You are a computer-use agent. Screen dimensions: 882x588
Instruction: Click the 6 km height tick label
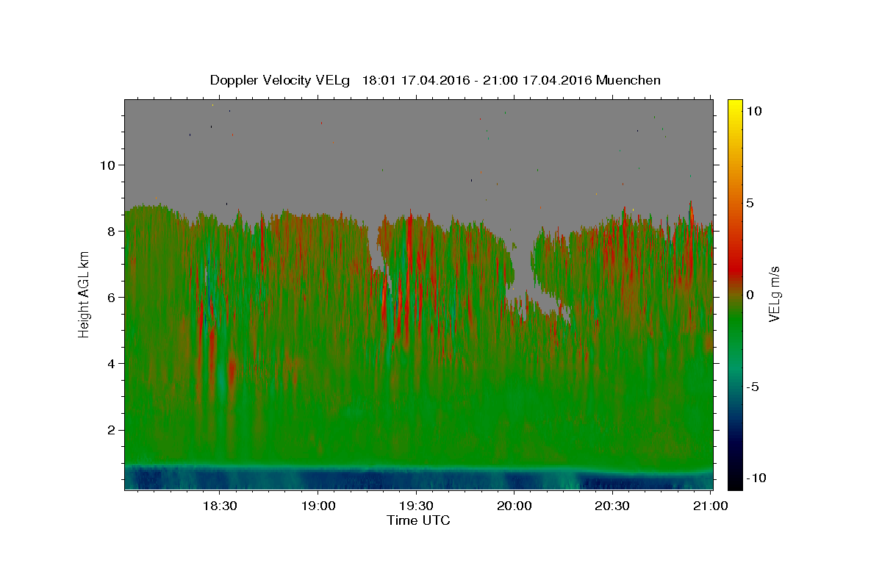tap(113, 297)
